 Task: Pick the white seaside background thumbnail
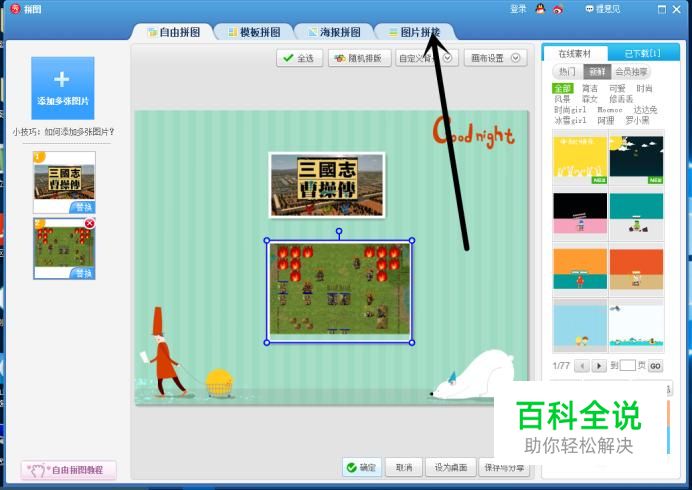click(x=636, y=325)
